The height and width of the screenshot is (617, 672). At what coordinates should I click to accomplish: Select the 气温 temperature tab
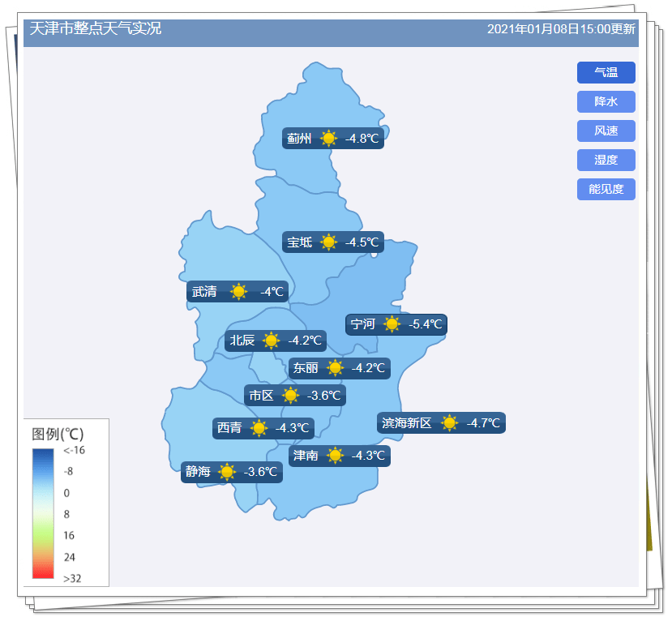point(606,72)
